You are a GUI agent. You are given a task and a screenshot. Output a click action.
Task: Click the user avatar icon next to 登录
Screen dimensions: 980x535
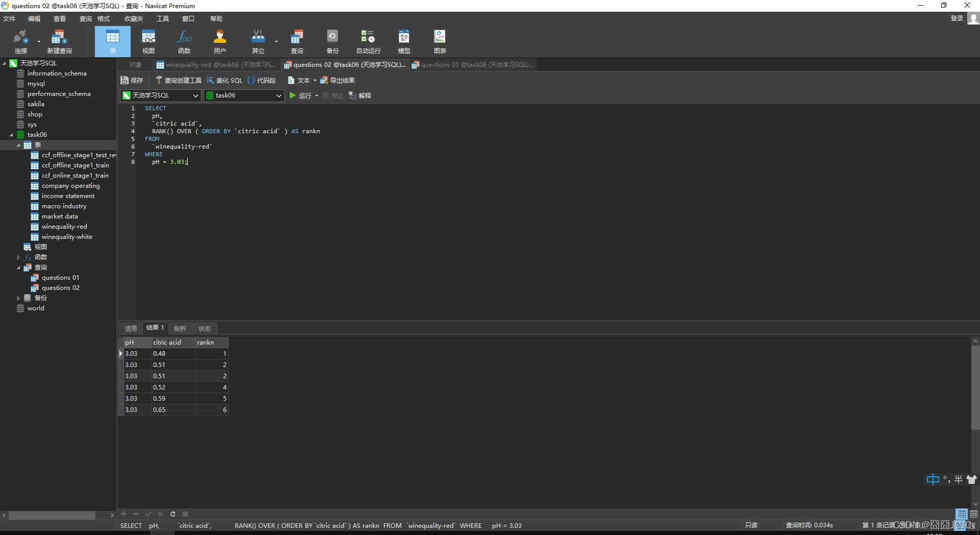click(x=973, y=18)
